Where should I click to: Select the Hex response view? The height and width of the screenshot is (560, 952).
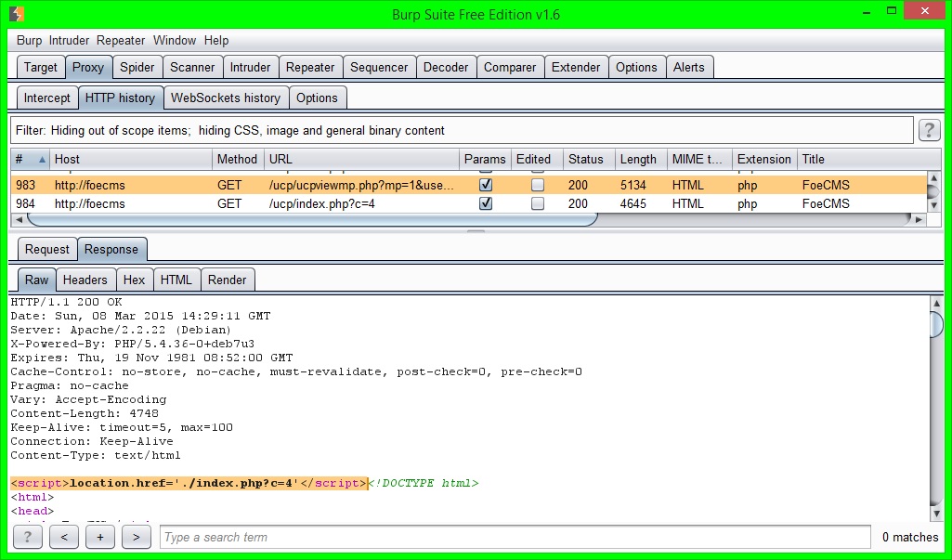[x=134, y=280]
